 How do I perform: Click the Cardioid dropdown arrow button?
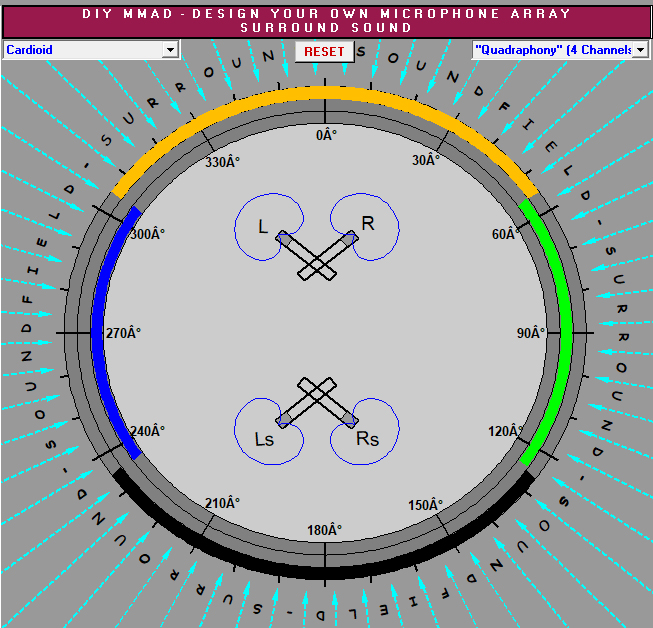(170, 49)
